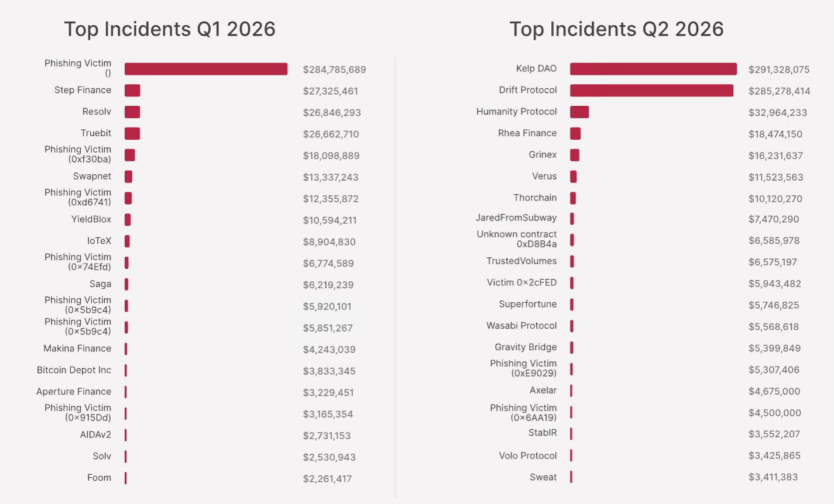Viewport: 834px width, 504px height.
Task: Click the "Solv" label
Action: point(102,457)
